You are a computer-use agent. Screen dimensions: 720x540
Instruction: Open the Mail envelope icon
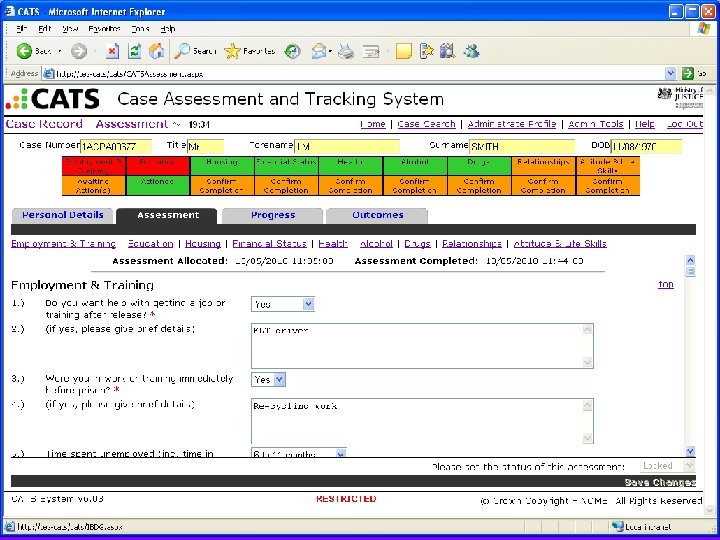tap(319, 51)
